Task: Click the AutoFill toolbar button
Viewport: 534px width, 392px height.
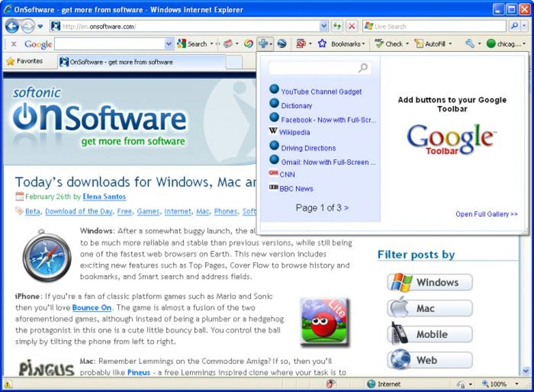Action: click(430, 44)
